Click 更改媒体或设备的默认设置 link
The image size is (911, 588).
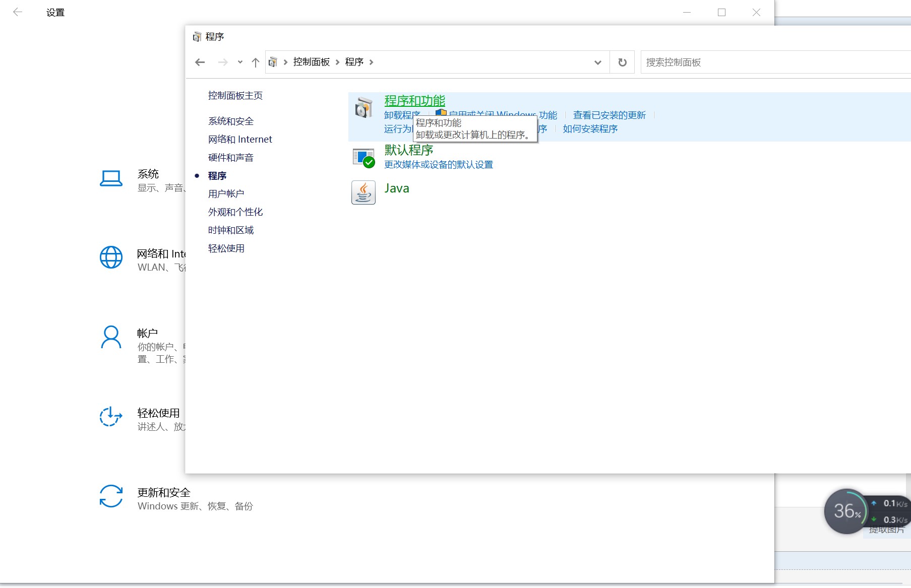point(439,165)
